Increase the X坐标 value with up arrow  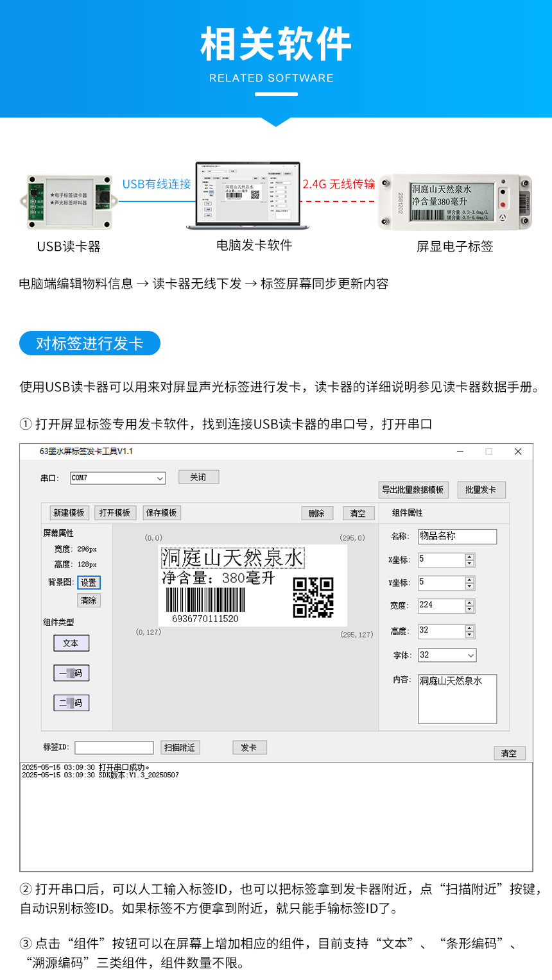click(x=470, y=557)
